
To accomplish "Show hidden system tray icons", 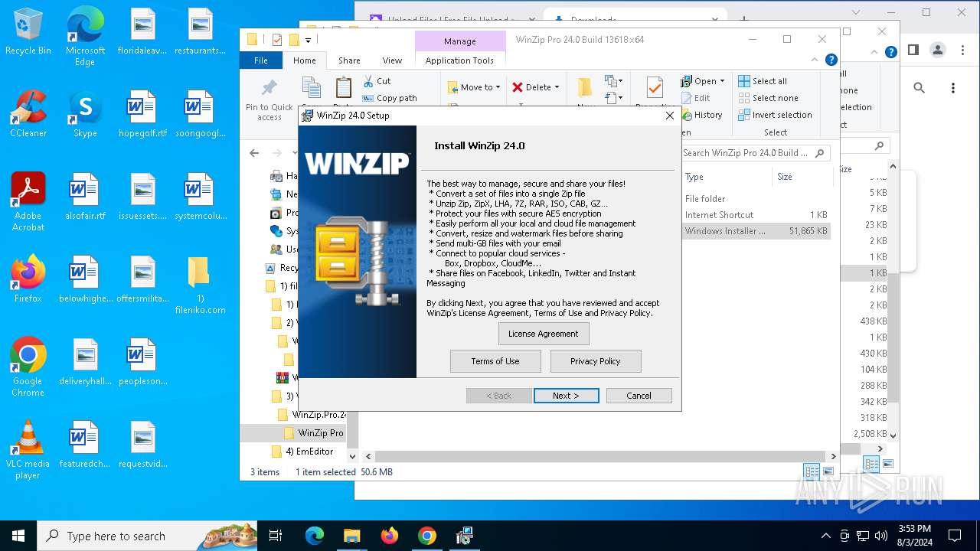I will click(825, 536).
